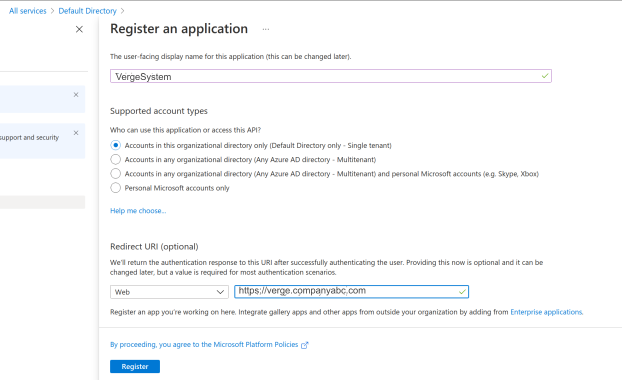The image size is (622, 380).
Task: Click the Register button
Action: 135,367
